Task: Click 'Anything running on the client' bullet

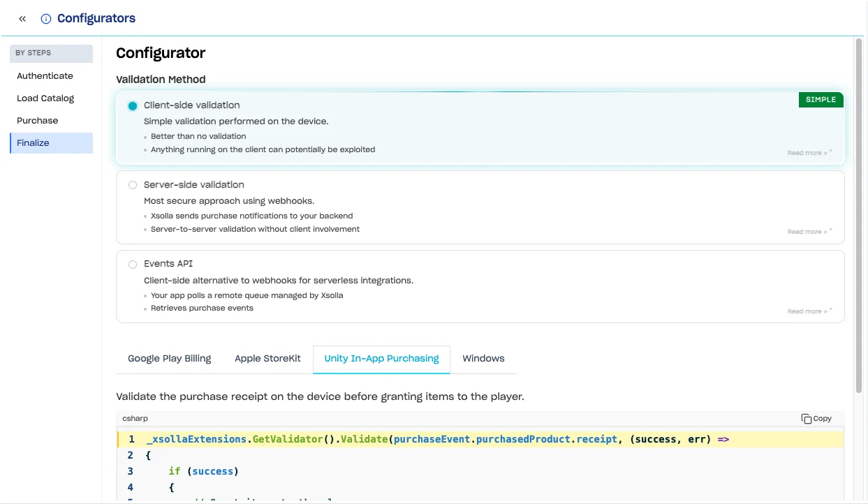Action: tap(263, 149)
